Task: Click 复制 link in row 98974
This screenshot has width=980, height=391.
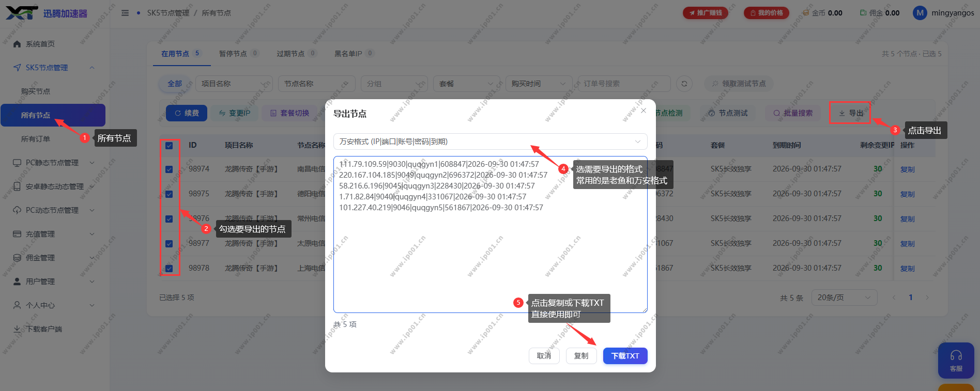Action: (907, 169)
